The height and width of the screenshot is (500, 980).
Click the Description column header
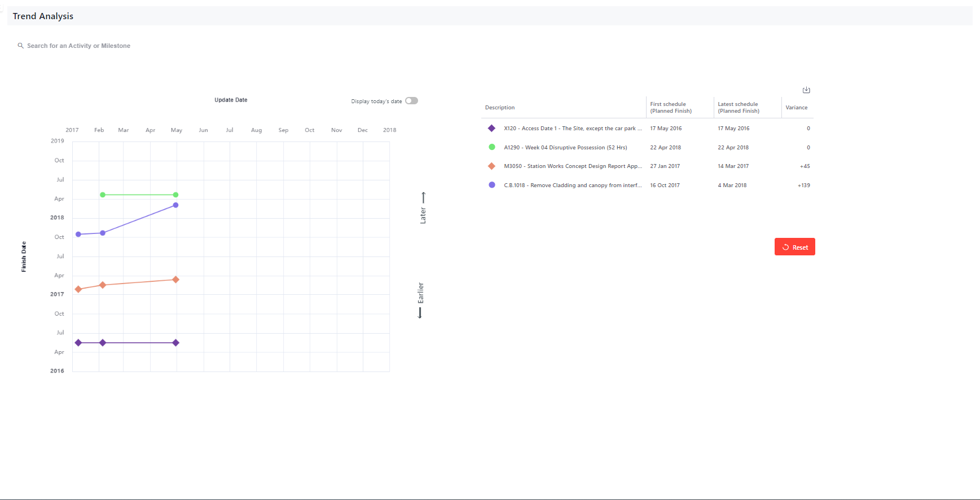[x=500, y=108]
